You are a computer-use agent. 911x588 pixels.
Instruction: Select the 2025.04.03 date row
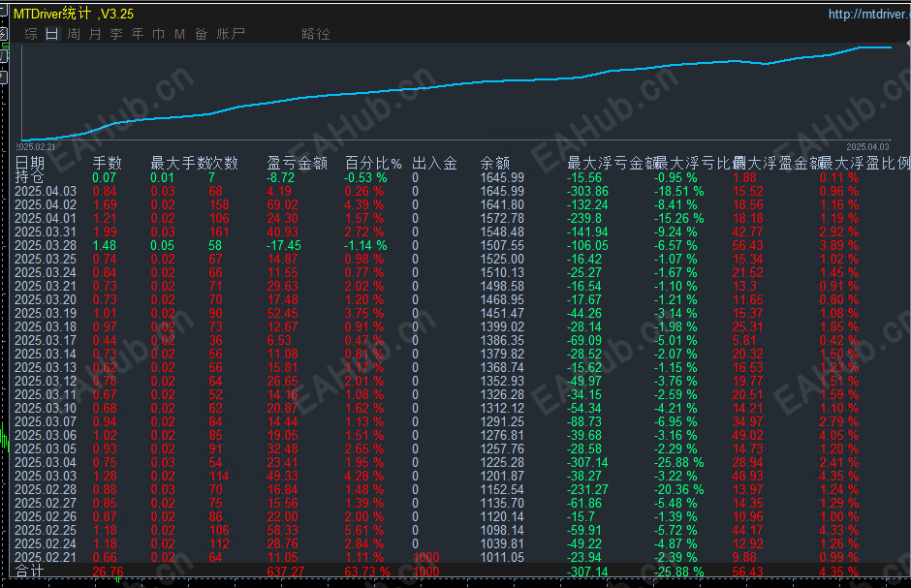coord(46,191)
